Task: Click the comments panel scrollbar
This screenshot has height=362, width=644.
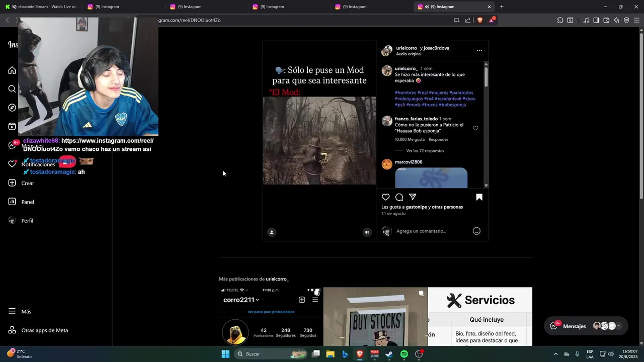Action: pos(486,77)
